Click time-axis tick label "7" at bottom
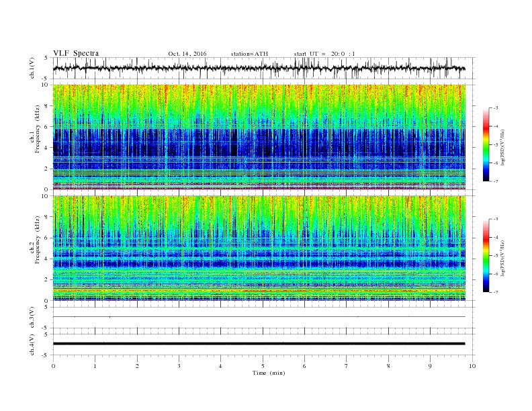 (x=347, y=366)
